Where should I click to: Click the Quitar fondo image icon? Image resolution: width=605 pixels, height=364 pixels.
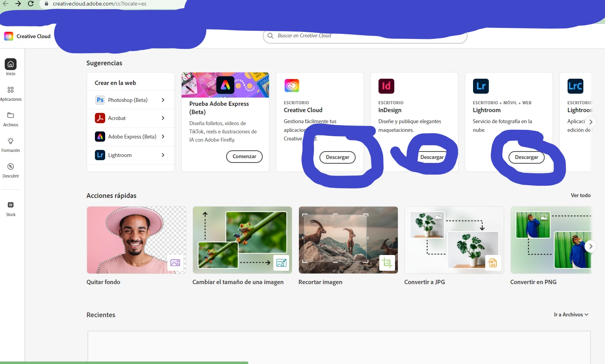click(x=175, y=262)
